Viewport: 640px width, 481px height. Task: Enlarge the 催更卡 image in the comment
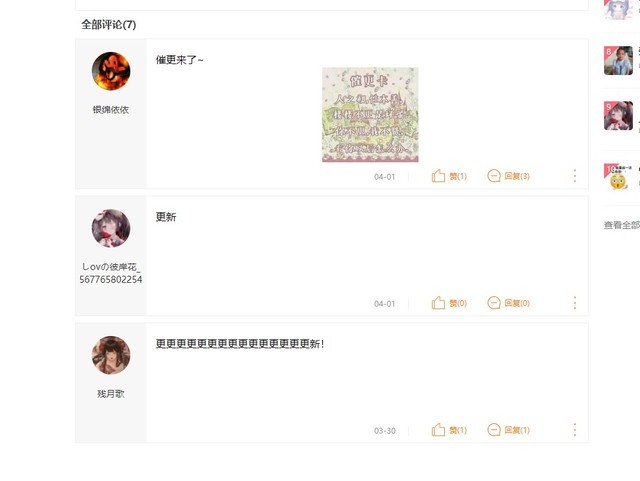click(370, 115)
